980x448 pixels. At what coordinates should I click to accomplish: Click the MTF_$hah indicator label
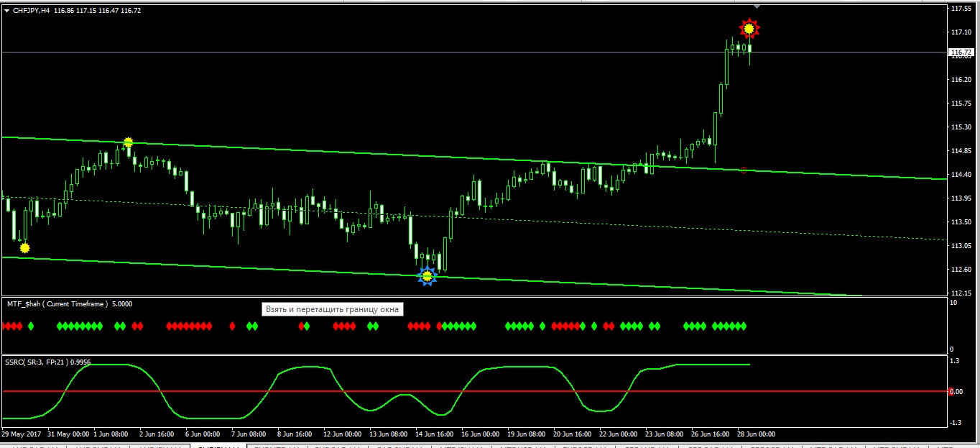coord(70,303)
